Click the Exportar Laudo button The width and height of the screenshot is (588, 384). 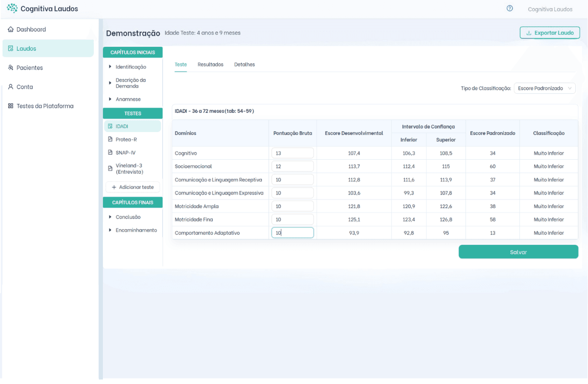pyautogui.click(x=550, y=33)
